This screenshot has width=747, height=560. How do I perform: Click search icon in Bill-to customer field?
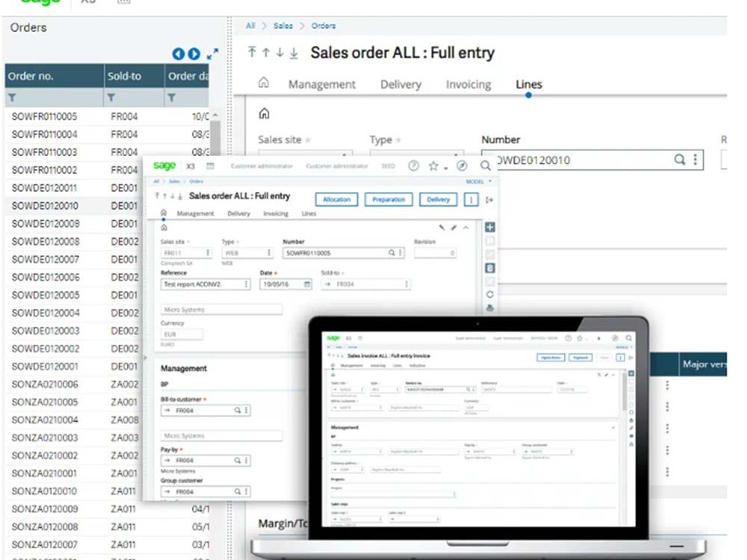click(x=238, y=410)
